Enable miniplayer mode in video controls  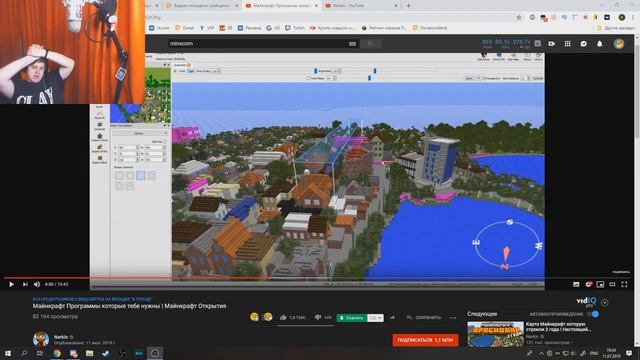coord(600,284)
